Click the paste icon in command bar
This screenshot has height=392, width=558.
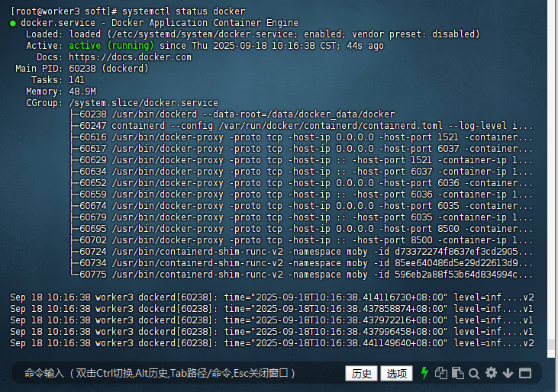[x=458, y=373]
